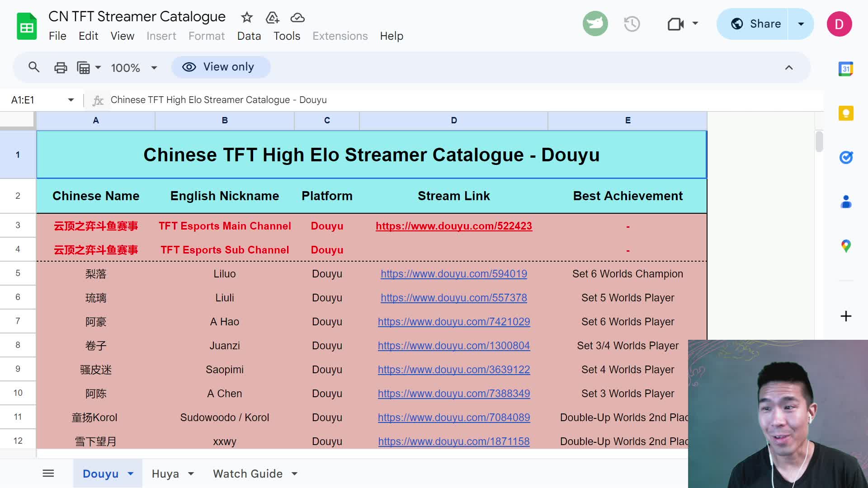Select the Douyu sheet tab

[100, 474]
